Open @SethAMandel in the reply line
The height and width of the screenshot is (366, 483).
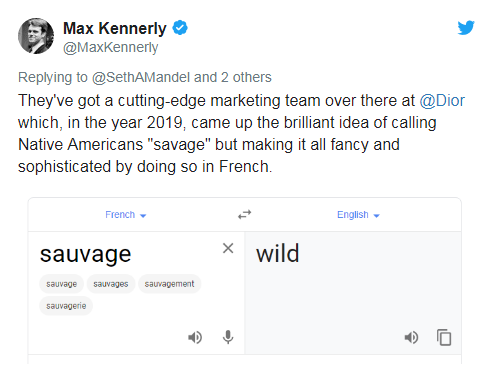[141, 77]
